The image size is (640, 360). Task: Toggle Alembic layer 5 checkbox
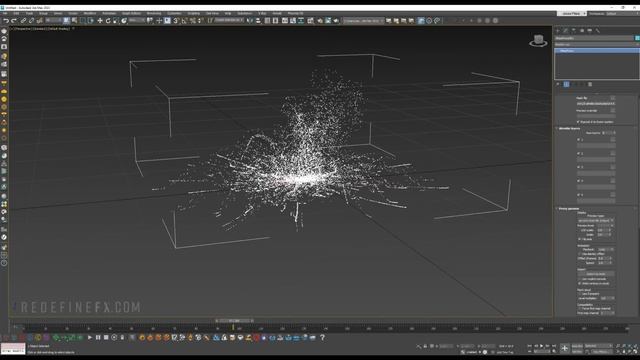(x=579, y=195)
